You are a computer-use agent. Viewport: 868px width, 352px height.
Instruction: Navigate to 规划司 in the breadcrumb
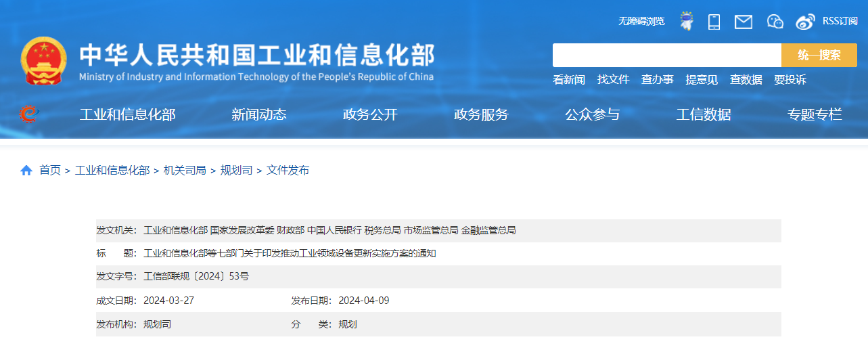pos(236,171)
